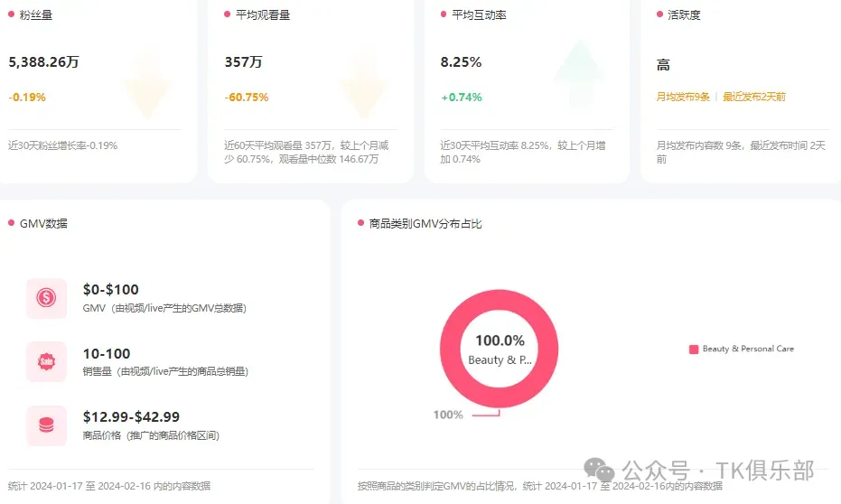Click the green up arrow in the 平均互动率 card
Image resolution: width=841 pixels, height=504 pixels.
pos(579,74)
